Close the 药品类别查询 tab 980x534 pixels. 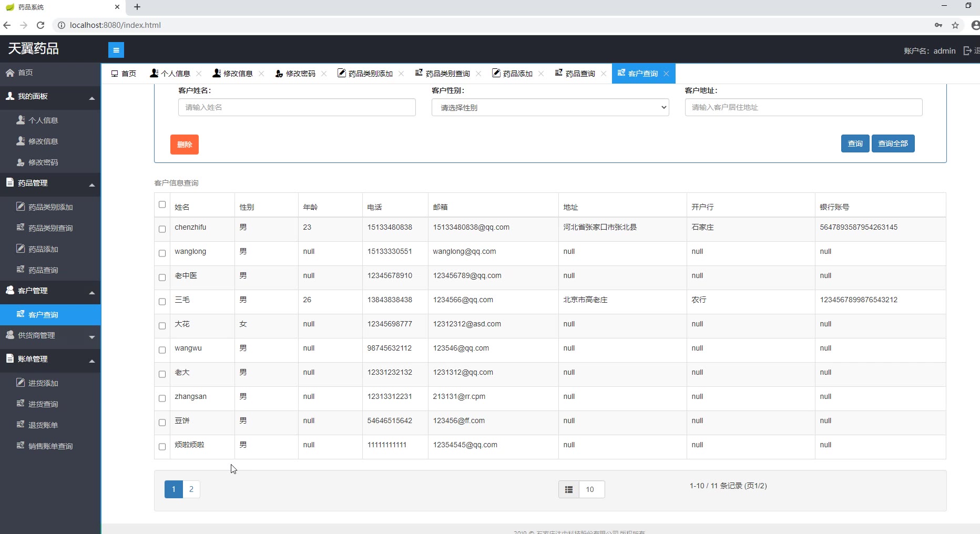pos(478,74)
